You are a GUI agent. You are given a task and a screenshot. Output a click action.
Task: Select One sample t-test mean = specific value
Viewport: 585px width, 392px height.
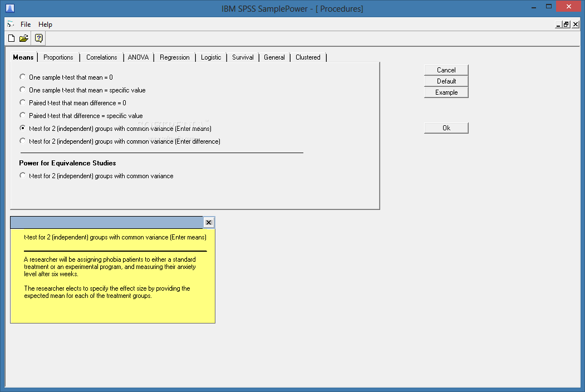tap(82, 90)
